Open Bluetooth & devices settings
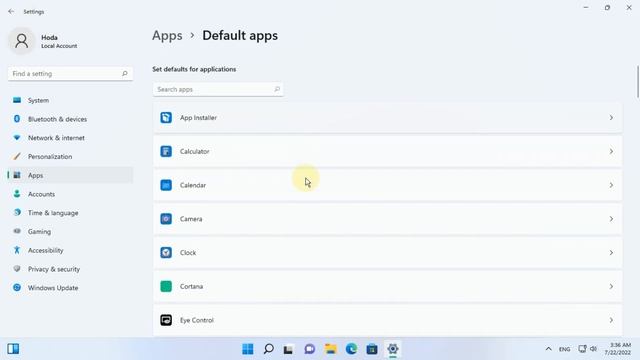Viewport: 640px width, 360px height. click(x=70, y=119)
